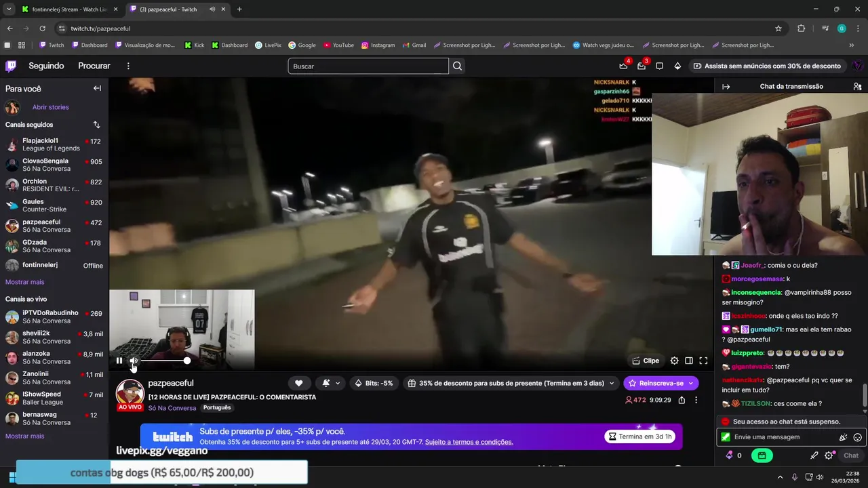Viewport: 868px width, 488px height.
Task: Open the Twitch home logo
Action: (11, 66)
